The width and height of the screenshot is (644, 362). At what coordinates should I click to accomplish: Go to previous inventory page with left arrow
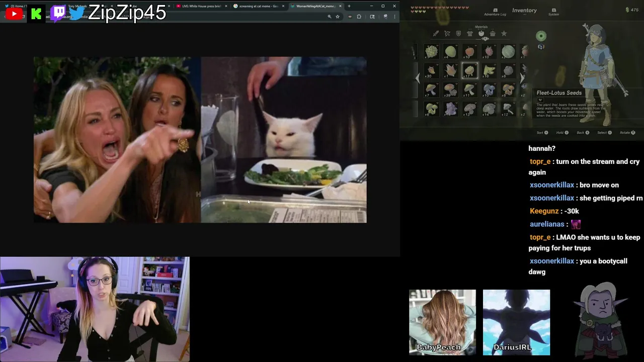click(x=418, y=78)
